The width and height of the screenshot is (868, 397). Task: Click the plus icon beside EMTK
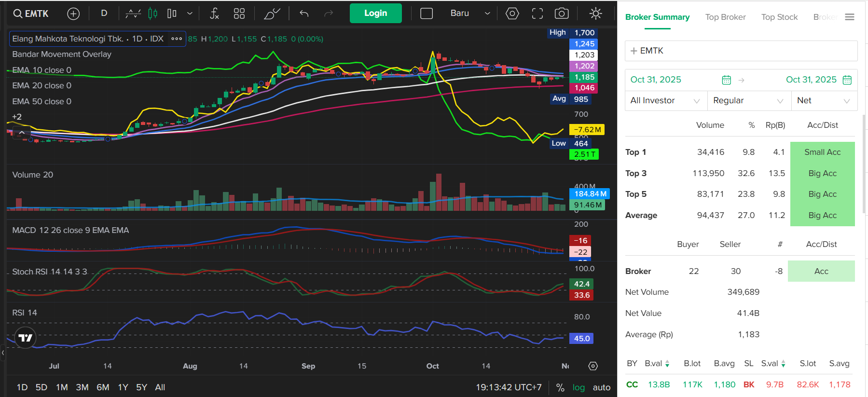pyautogui.click(x=634, y=51)
